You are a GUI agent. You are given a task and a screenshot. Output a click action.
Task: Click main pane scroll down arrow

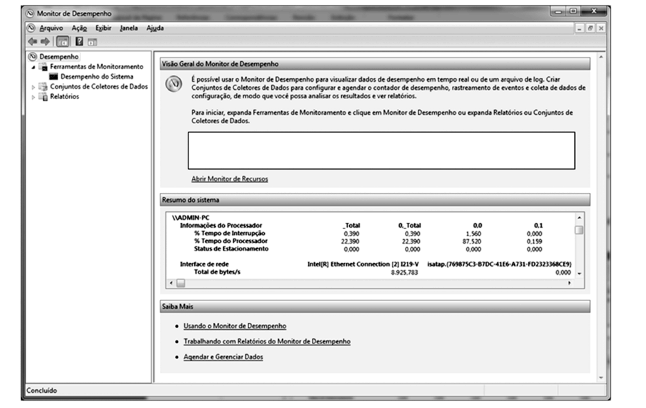(601, 378)
